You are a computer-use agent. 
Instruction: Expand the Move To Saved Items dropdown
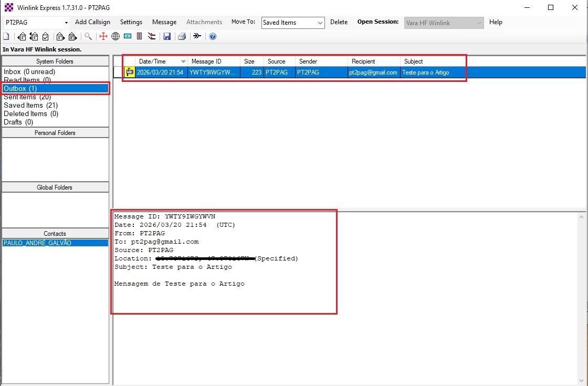coord(320,23)
